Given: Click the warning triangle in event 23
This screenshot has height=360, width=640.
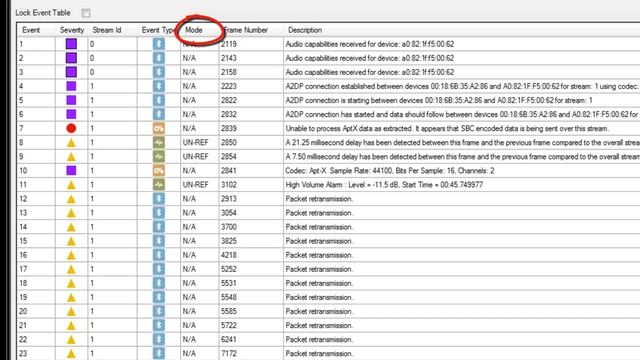Looking at the screenshot, I should (x=71, y=354).
